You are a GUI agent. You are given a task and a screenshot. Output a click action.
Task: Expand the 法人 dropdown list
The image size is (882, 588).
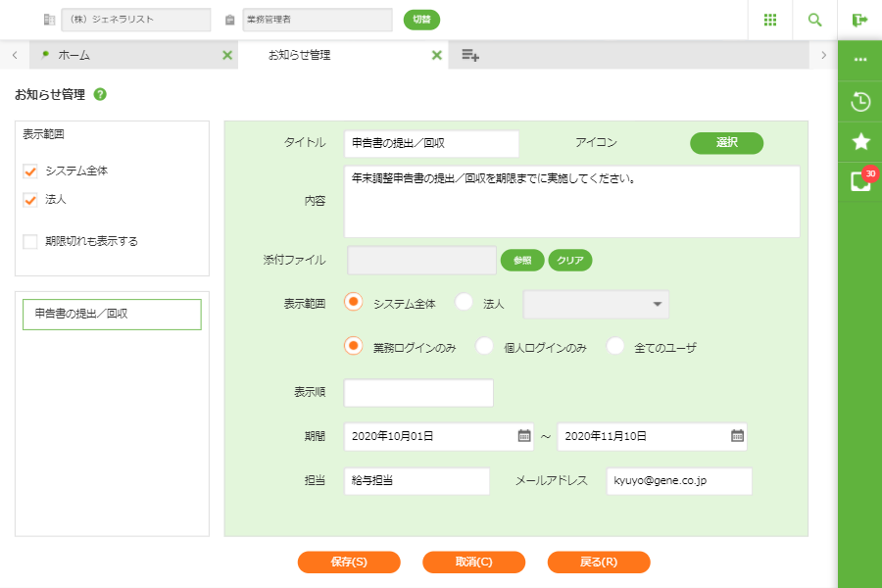(656, 305)
